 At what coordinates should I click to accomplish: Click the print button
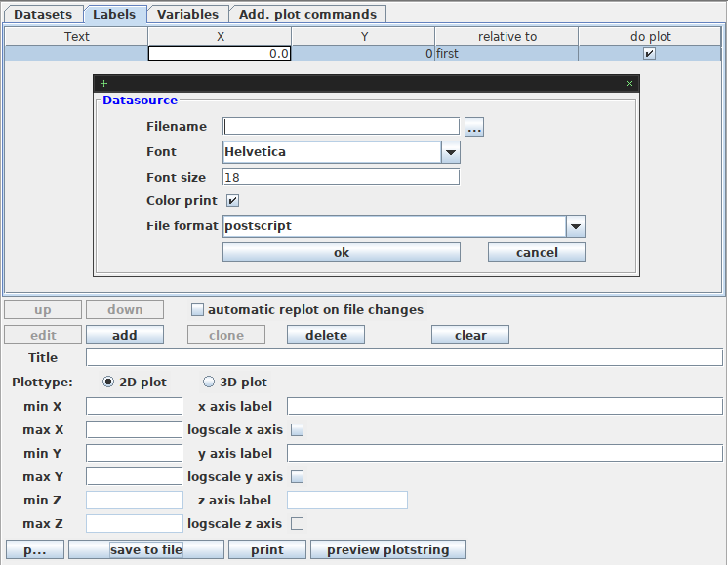[x=267, y=549]
